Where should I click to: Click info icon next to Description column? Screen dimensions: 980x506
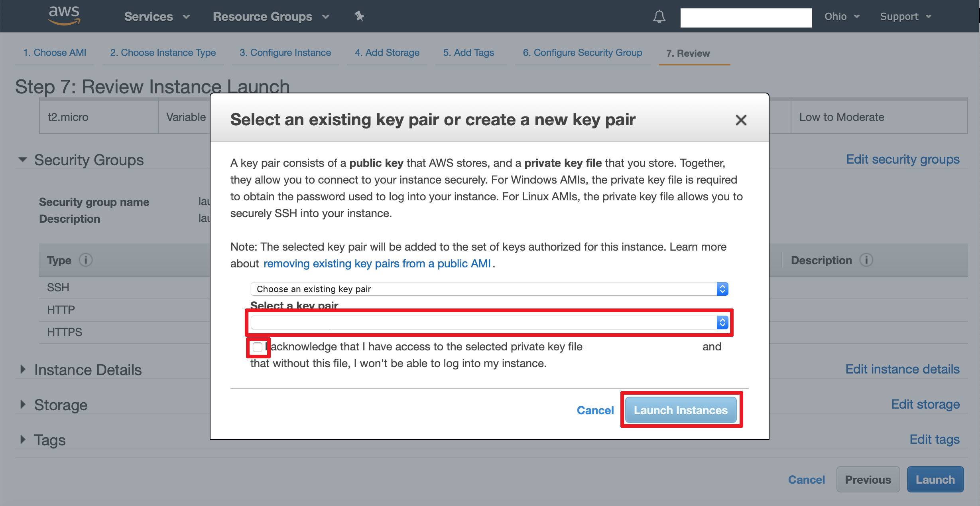click(x=866, y=260)
